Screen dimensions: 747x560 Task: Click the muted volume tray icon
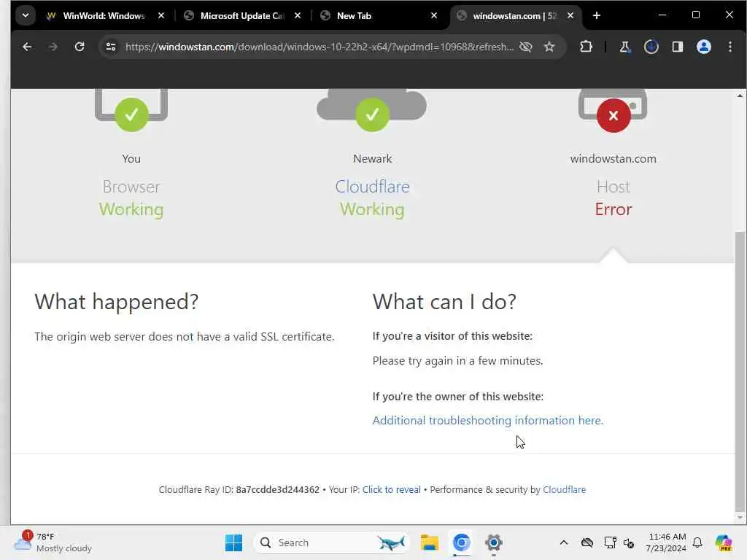pos(628,542)
